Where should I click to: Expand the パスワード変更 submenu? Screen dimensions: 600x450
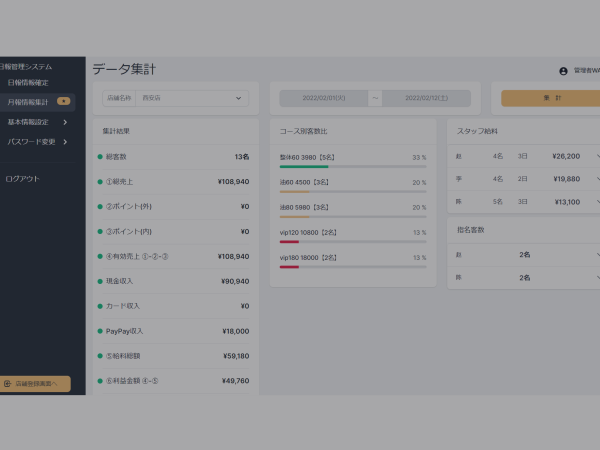[65, 142]
